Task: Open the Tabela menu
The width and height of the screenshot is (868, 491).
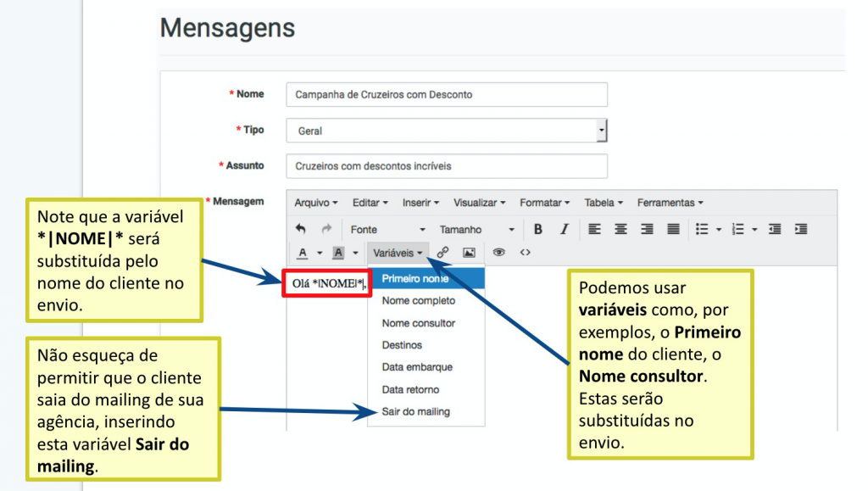Action: (604, 203)
